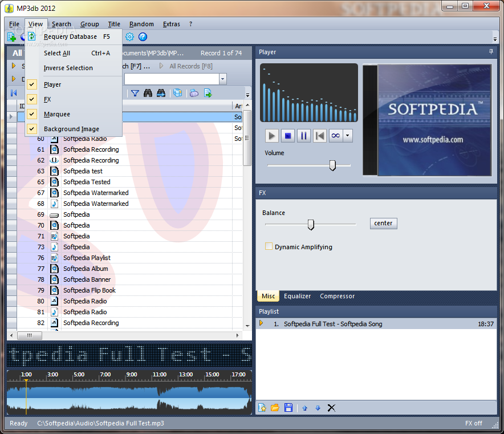Click the add files to database icon

tap(11, 37)
